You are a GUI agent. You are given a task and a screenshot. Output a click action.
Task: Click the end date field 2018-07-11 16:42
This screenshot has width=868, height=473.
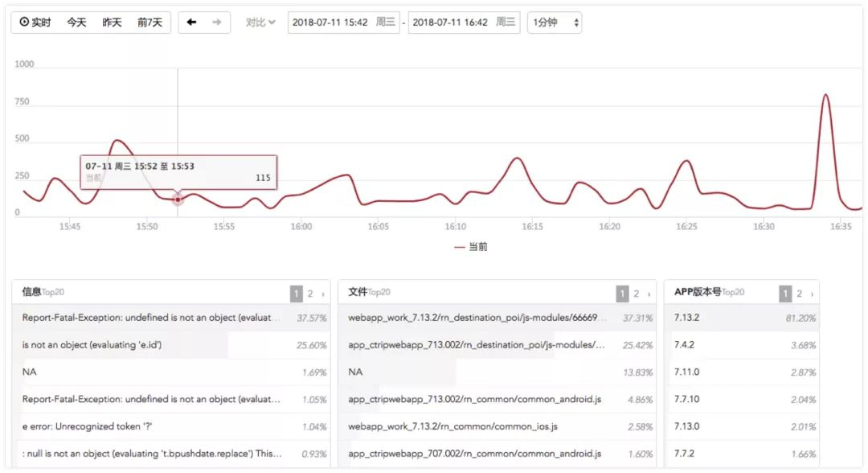coord(464,23)
